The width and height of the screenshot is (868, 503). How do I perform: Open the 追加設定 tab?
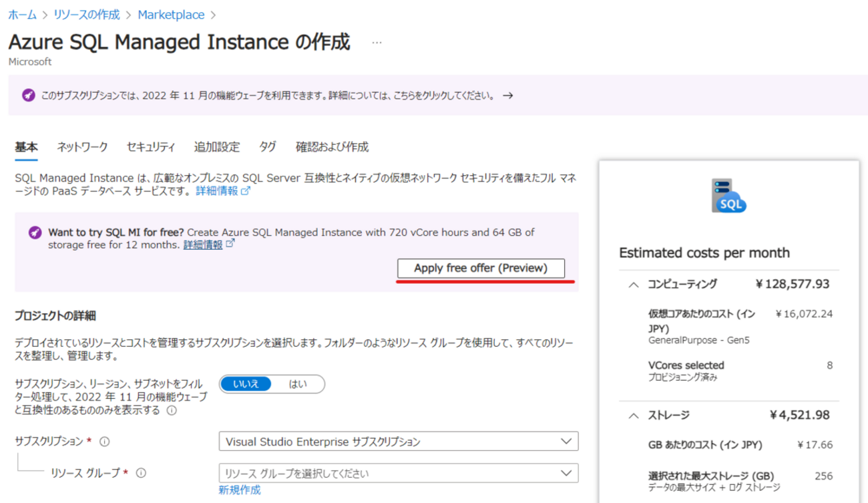[x=217, y=147]
